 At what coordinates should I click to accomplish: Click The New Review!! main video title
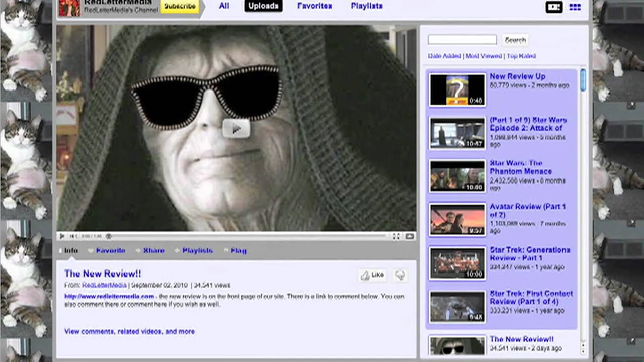coord(103,274)
